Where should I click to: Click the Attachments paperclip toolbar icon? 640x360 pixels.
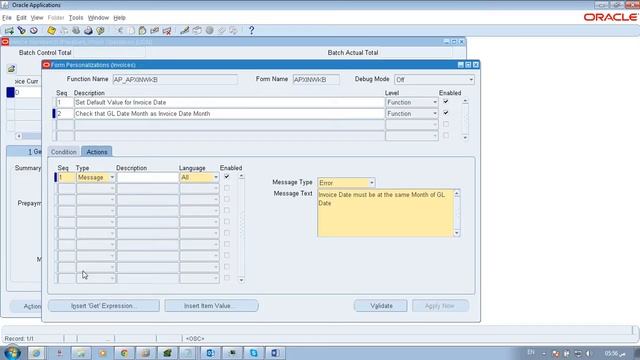222,31
